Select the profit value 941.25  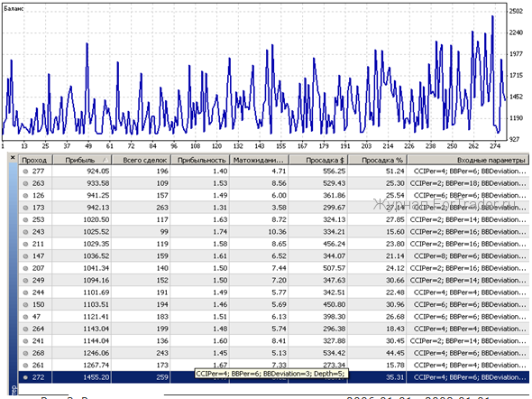tap(97, 196)
